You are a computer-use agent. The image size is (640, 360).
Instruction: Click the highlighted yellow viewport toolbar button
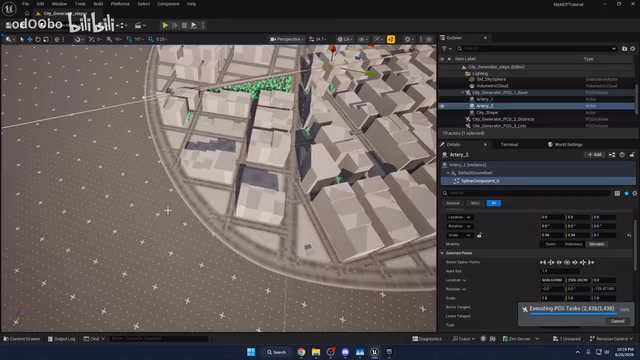pyautogui.click(x=391, y=40)
